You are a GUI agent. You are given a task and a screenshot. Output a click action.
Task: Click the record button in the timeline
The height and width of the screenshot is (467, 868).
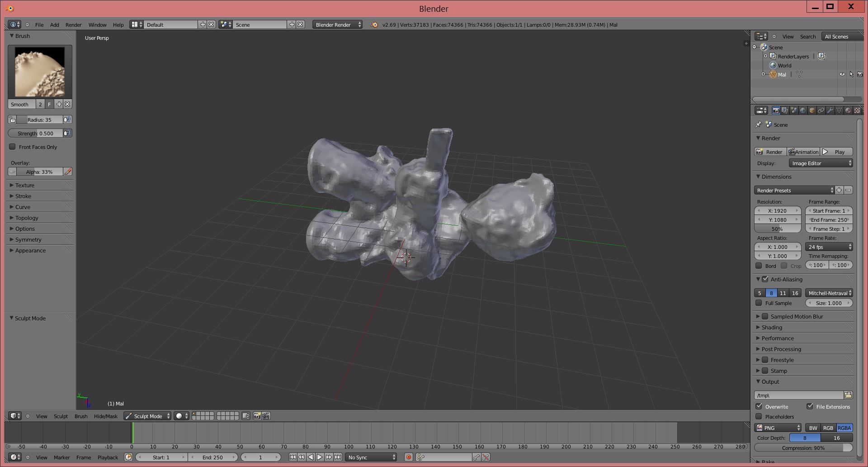tap(408, 457)
